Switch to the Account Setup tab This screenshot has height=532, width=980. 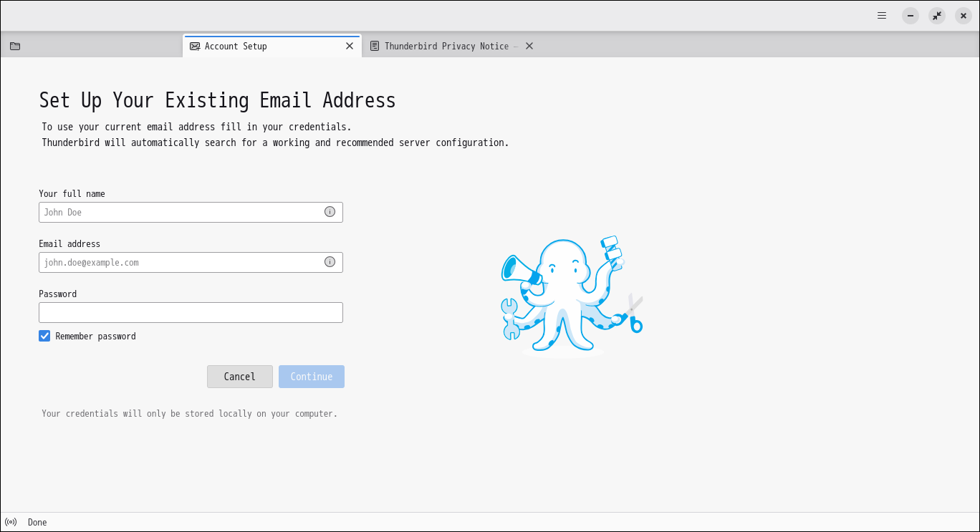[x=272, y=46]
